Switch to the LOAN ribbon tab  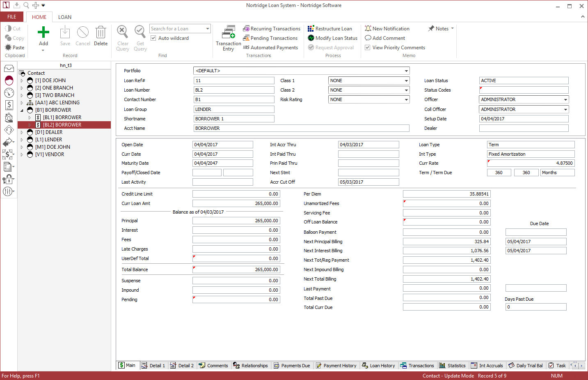point(65,17)
